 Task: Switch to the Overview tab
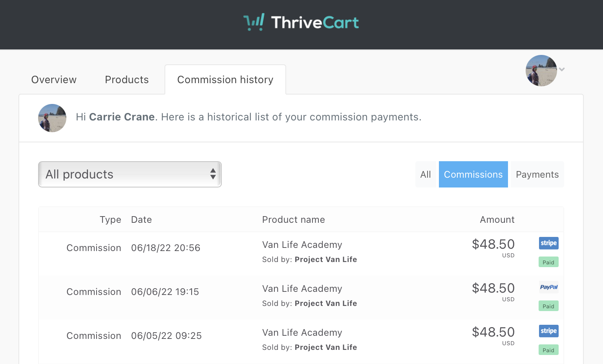point(54,80)
